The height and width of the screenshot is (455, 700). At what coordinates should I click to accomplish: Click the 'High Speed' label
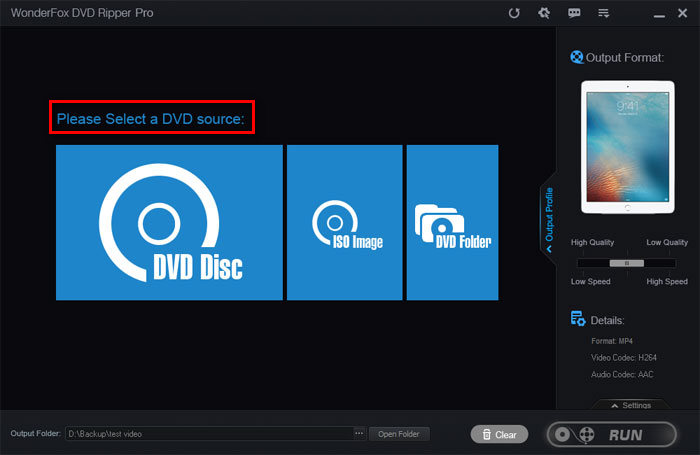click(667, 281)
